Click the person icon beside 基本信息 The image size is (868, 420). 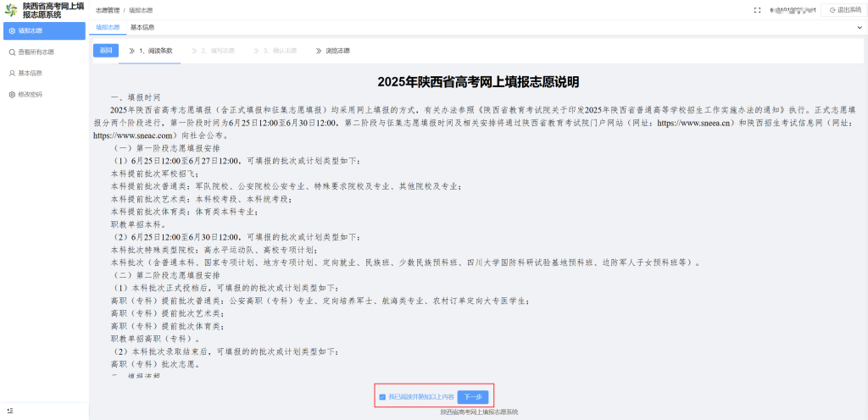pyautogui.click(x=11, y=73)
